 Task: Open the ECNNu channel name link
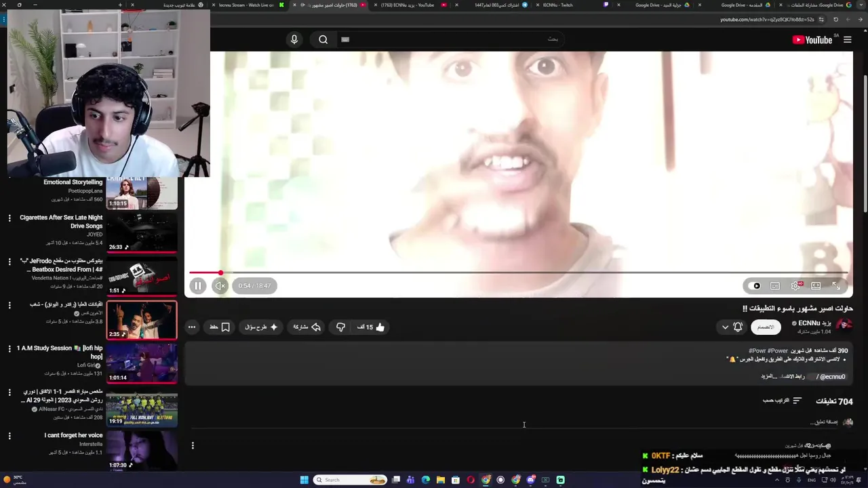point(814,323)
